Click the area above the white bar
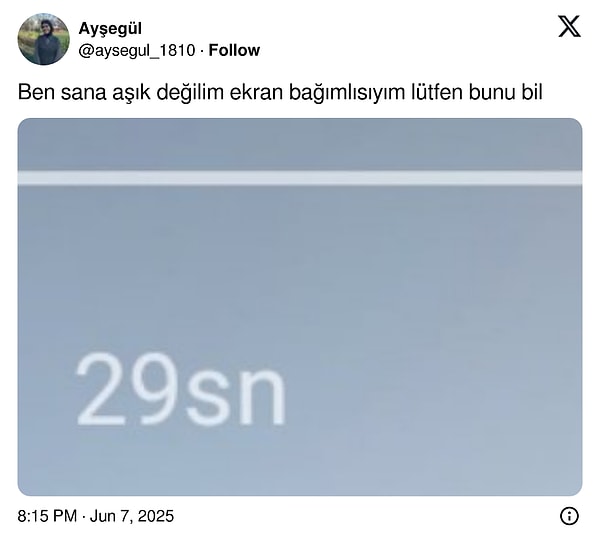The image size is (600, 546). pyautogui.click(x=300, y=145)
